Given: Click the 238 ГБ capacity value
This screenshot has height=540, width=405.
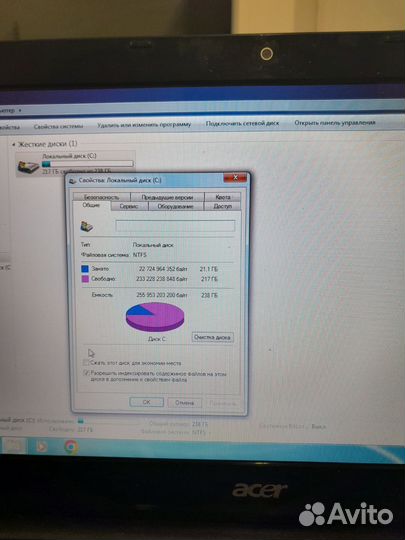Looking at the screenshot, I should click(209, 295).
